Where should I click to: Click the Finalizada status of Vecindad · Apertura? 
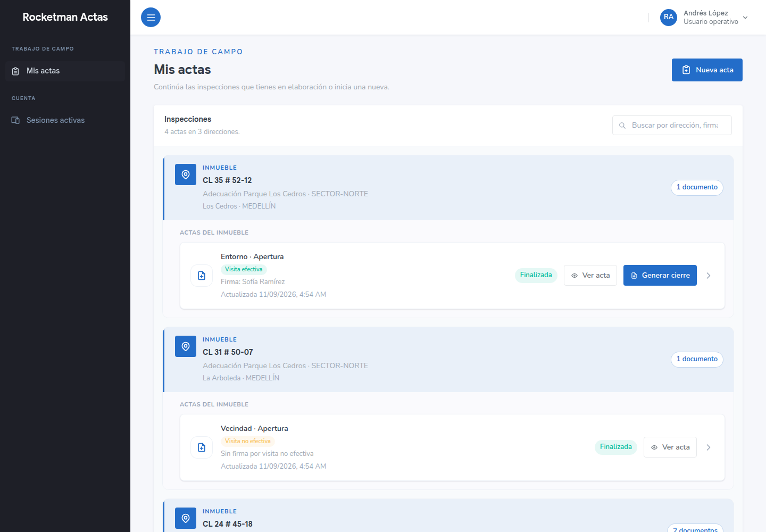coord(616,447)
